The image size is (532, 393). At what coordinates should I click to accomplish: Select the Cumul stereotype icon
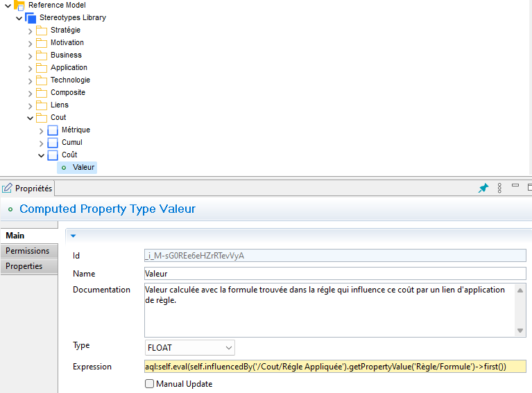click(x=53, y=142)
